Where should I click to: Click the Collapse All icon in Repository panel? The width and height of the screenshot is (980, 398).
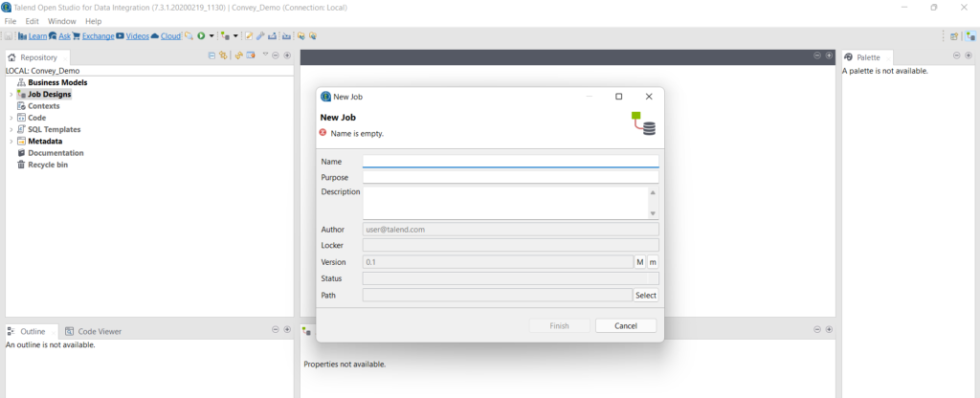[212, 55]
